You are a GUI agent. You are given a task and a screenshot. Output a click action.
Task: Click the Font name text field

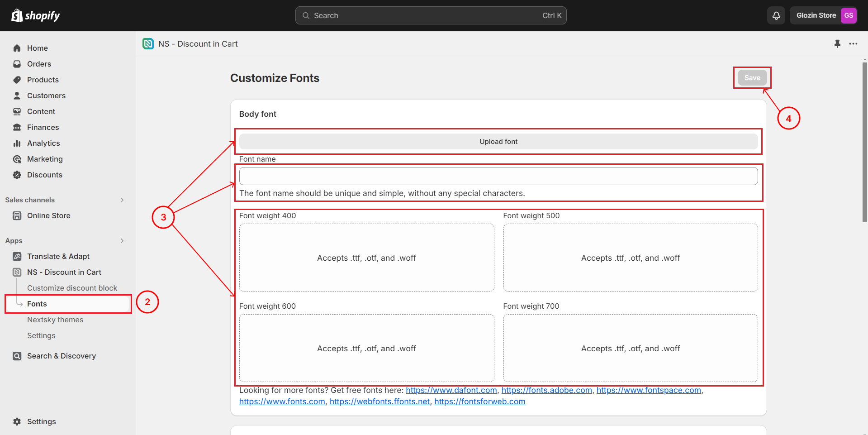coord(498,176)
